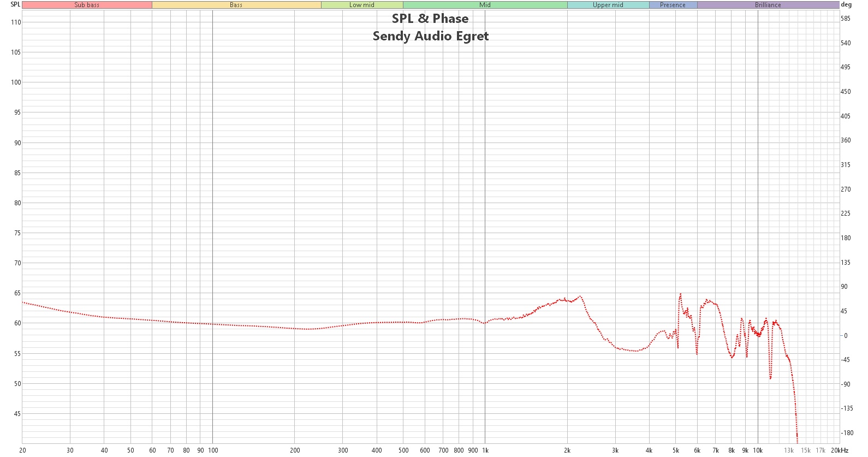
Task: Click the 20 frequency axis label
Action: point(22,450)
